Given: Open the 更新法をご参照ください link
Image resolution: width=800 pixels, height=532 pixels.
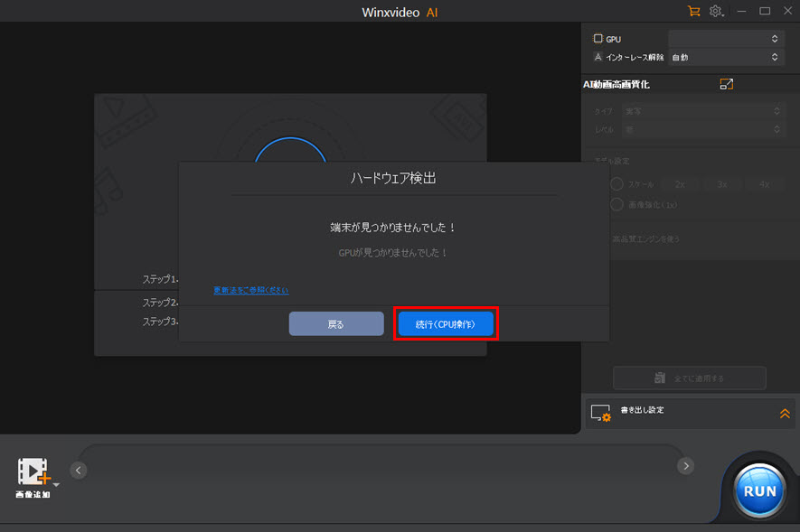Looking at the screenshot, I should (251, 290).
